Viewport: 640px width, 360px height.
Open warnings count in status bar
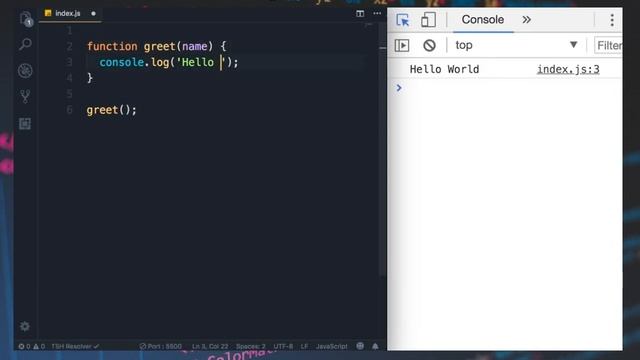click(x=39, y=347)
